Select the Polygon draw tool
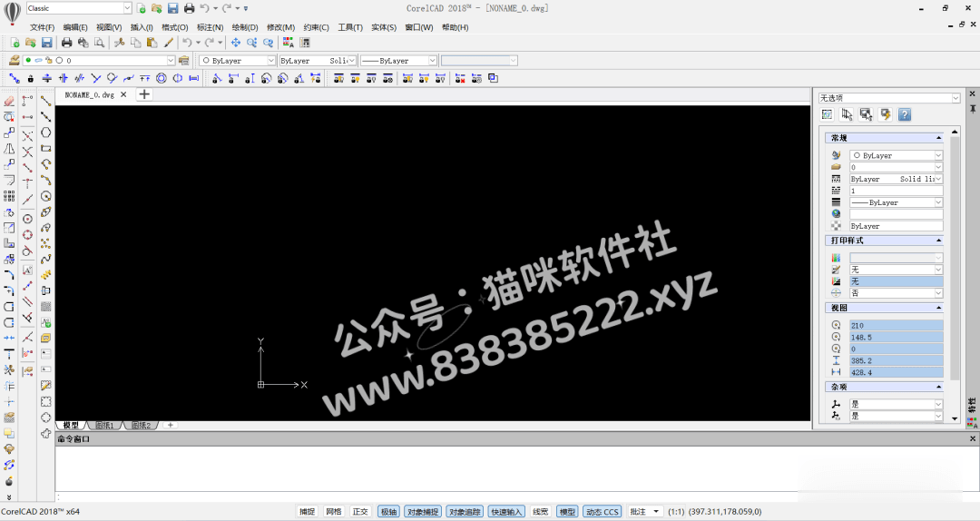The image size is (980, 521). (45, 133)
